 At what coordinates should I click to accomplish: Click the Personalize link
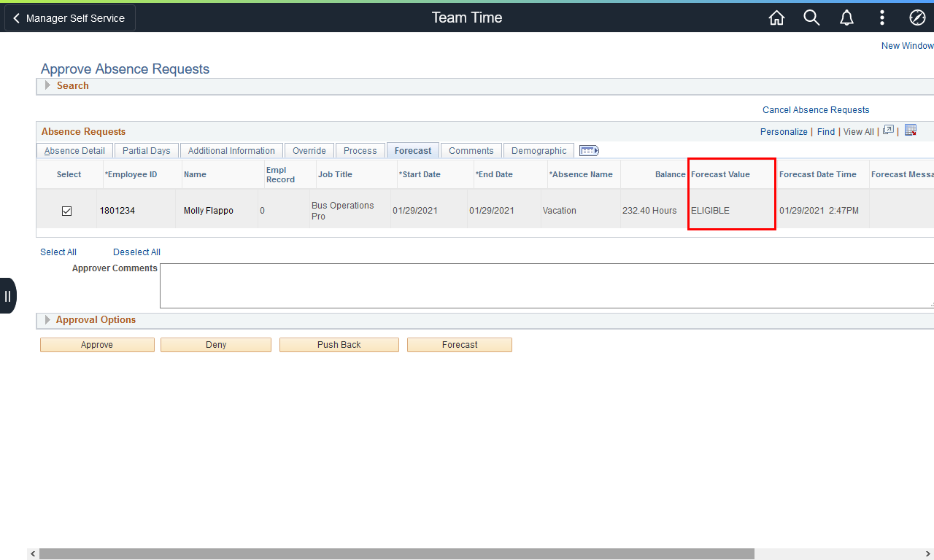(x=784, y=132)
